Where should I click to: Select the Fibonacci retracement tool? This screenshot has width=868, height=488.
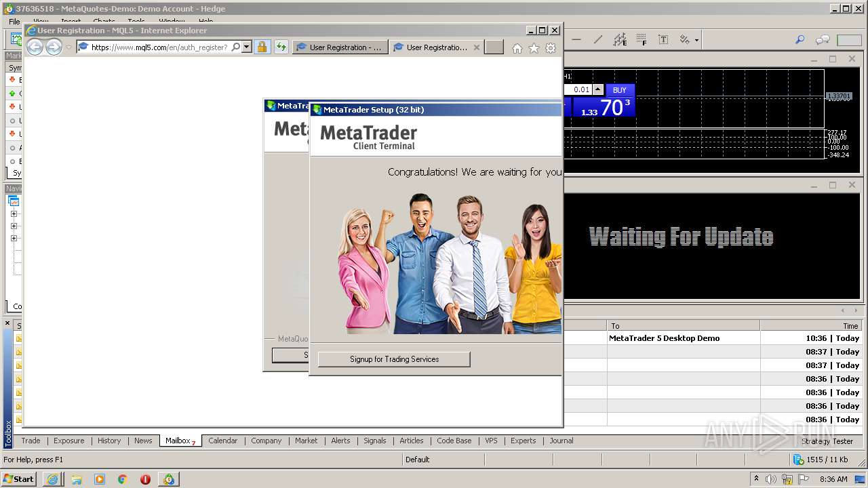click(x=642, y=40)
